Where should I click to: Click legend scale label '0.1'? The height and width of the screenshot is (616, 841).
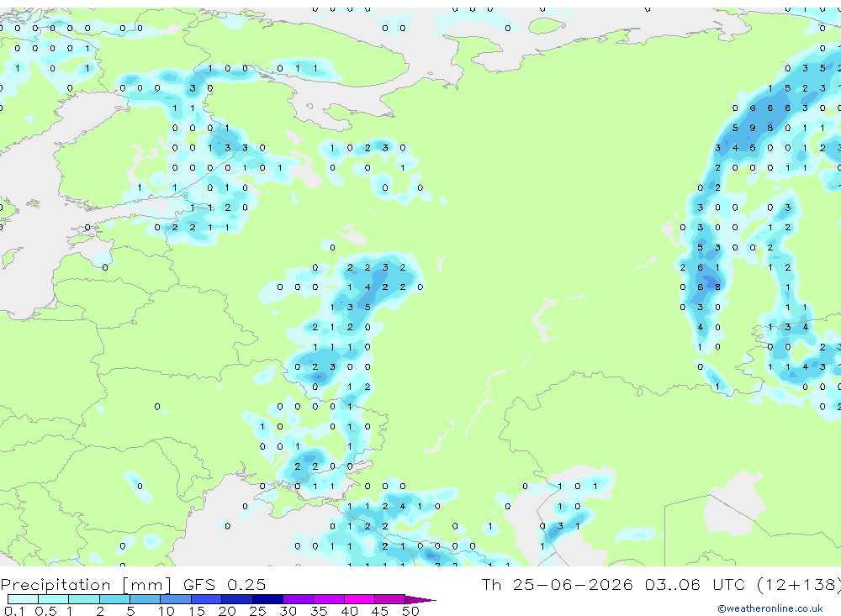click(x=14, y=611)
